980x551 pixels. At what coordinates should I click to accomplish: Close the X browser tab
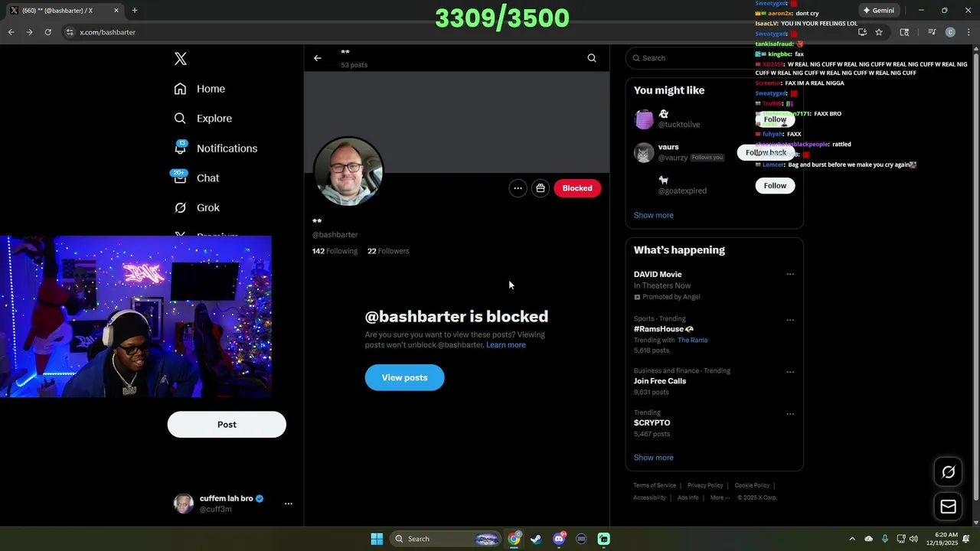click(116, 11)
